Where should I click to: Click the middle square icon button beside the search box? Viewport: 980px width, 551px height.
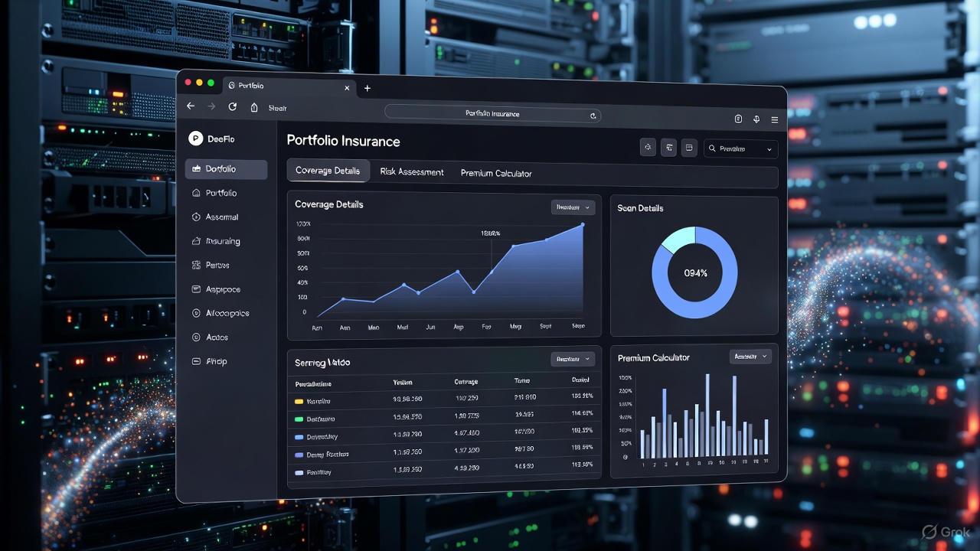pos(668,148)
